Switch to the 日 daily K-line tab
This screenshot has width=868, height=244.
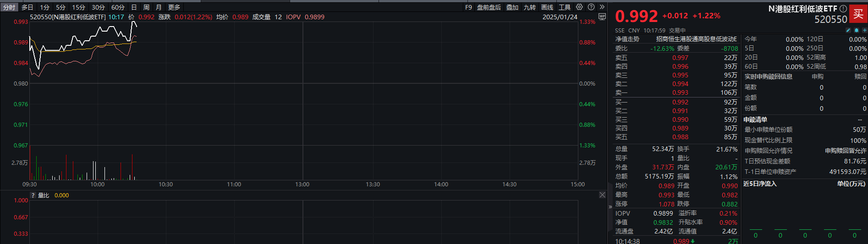pyautogui.click(x=134, y=7)
